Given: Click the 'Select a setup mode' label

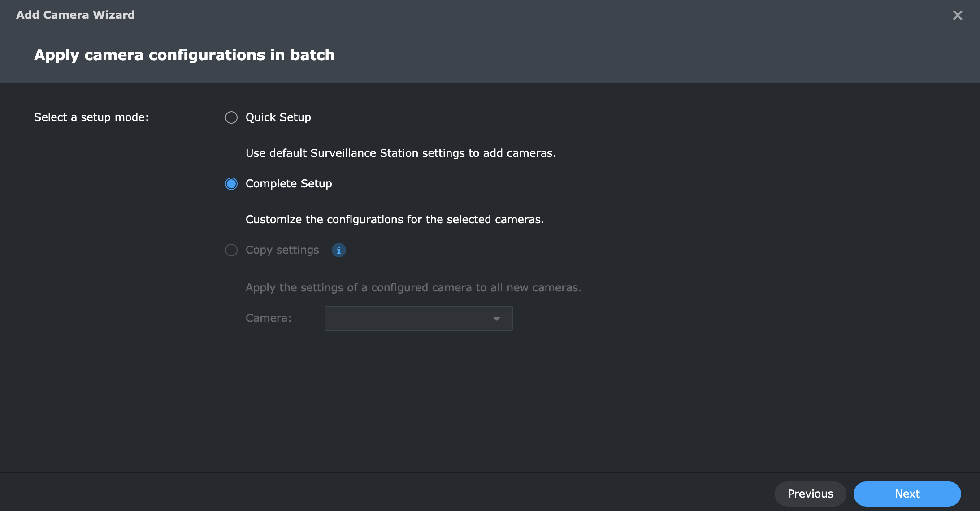Looking at the screenshot, I should [x=91, y=117].
